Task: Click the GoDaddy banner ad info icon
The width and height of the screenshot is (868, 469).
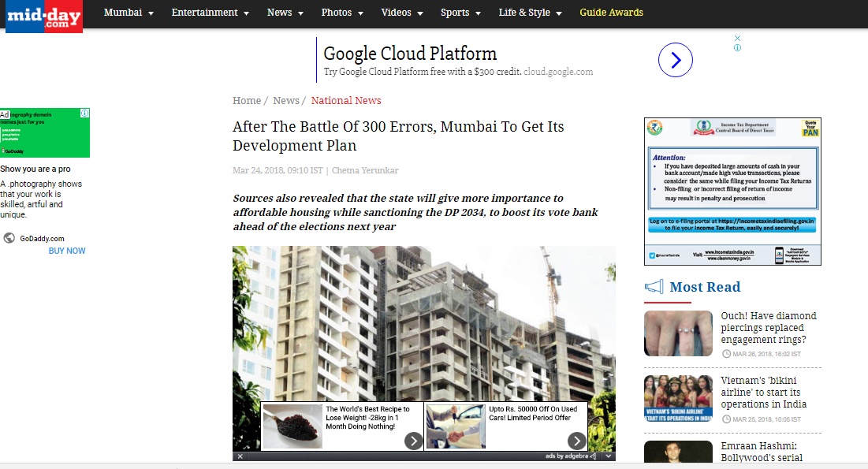Action: (x=84, y=113)
